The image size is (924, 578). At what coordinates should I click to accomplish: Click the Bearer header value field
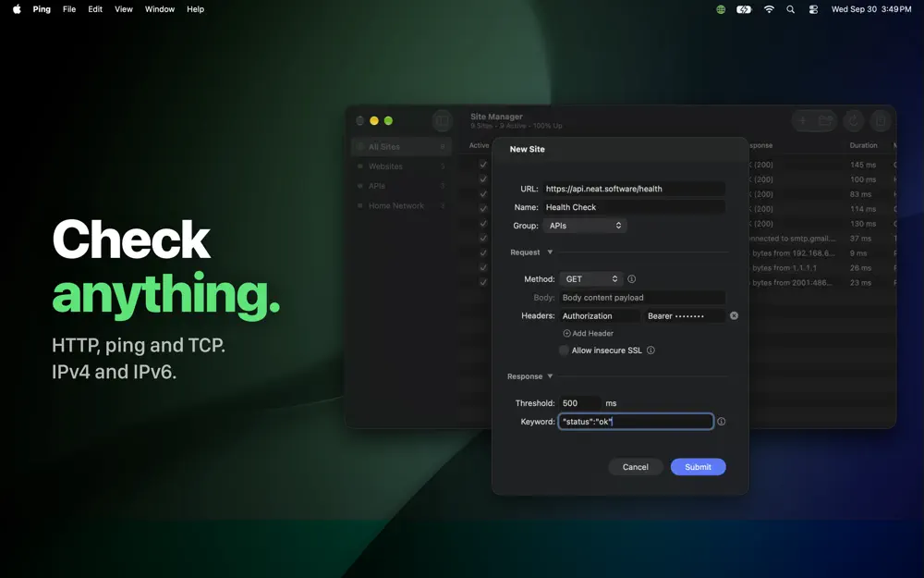[685, 315]
